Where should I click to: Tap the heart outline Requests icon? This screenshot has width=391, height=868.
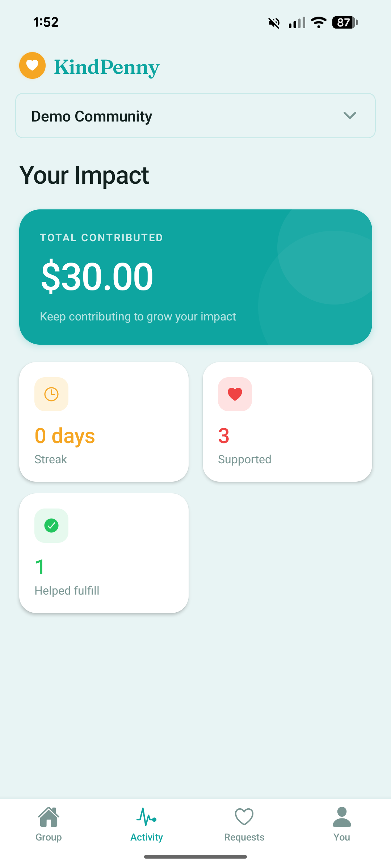click(244, 817)
